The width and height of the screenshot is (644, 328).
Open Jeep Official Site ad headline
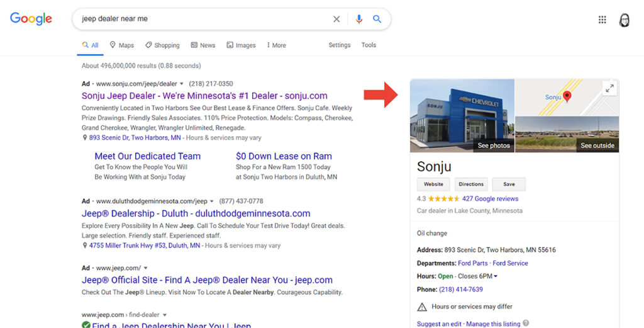pyautogui.click(x=207, y=280)
